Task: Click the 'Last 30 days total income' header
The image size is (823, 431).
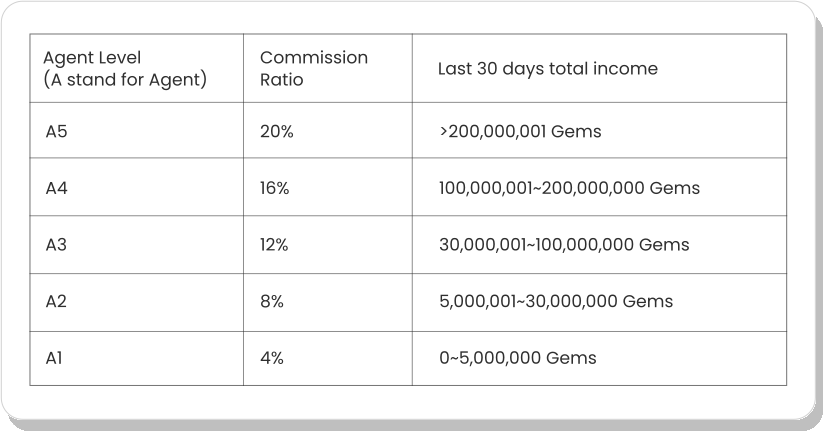Action: click(548, 68)
